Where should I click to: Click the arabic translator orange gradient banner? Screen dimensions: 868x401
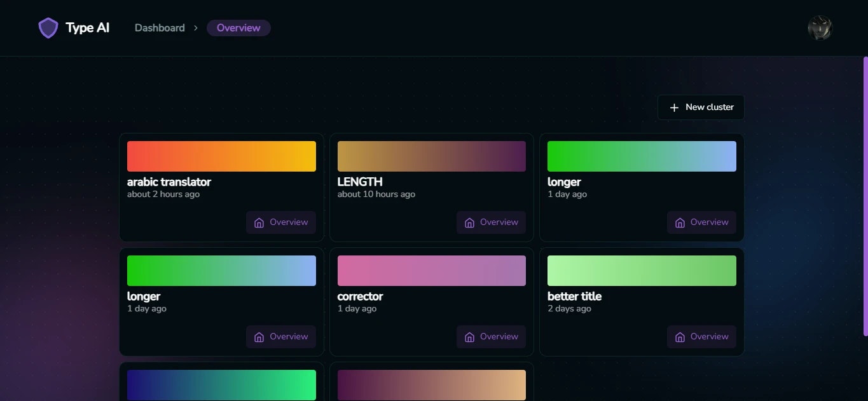click(x=221, y=156)
